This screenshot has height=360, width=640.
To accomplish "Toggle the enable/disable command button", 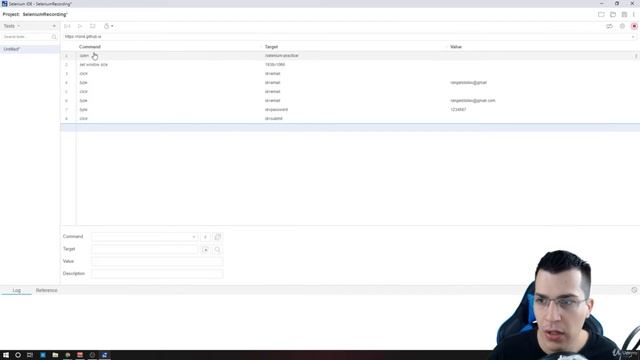I will click(205, 237).
